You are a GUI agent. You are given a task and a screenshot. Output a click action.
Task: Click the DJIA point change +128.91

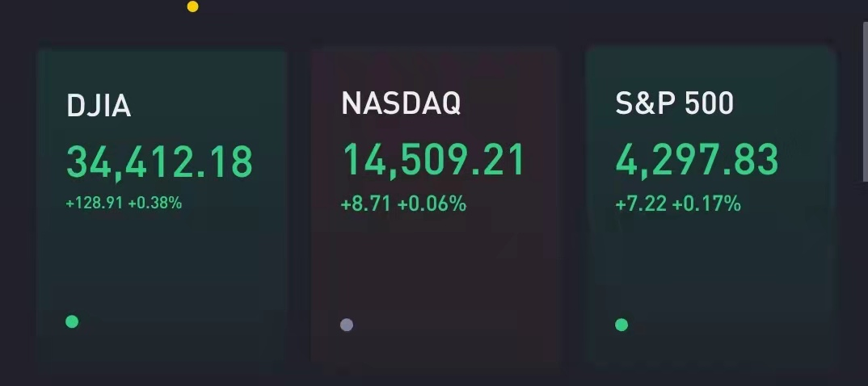94,203
